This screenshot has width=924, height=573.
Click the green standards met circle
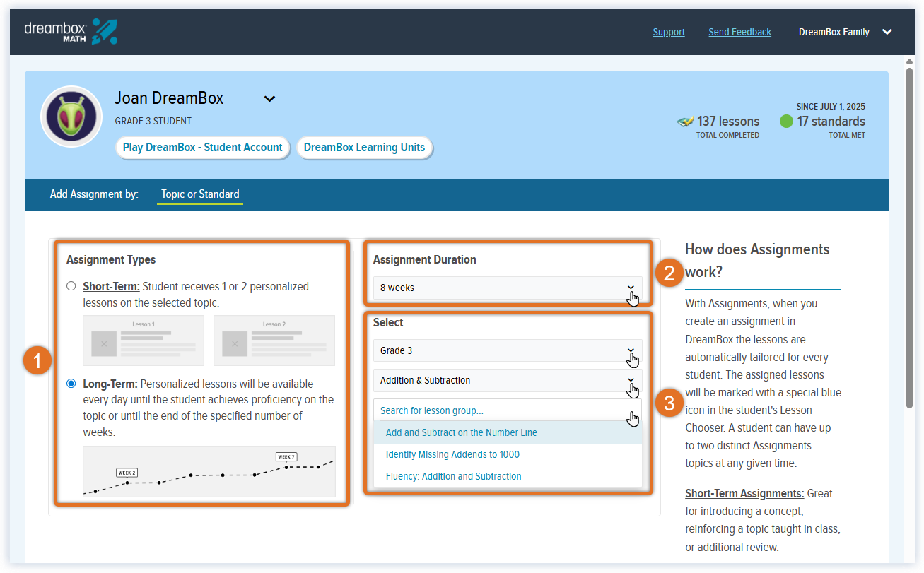(x=786, y=122)
